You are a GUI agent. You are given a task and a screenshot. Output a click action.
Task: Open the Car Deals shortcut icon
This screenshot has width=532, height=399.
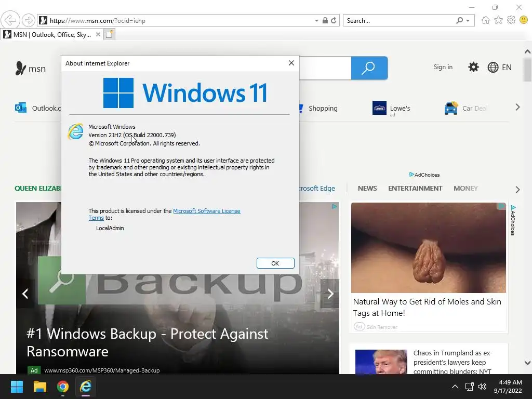[451, 108]
